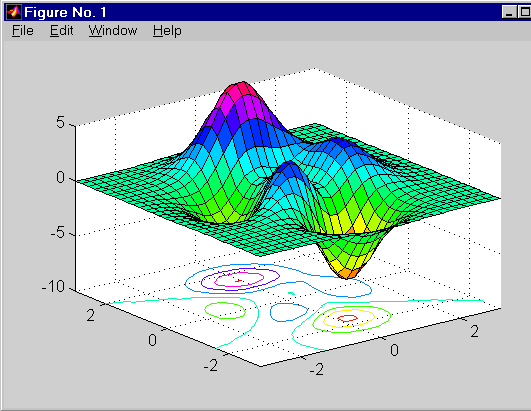Open the Help menu
The image size is (531, 411).
(x=167, y=31)
